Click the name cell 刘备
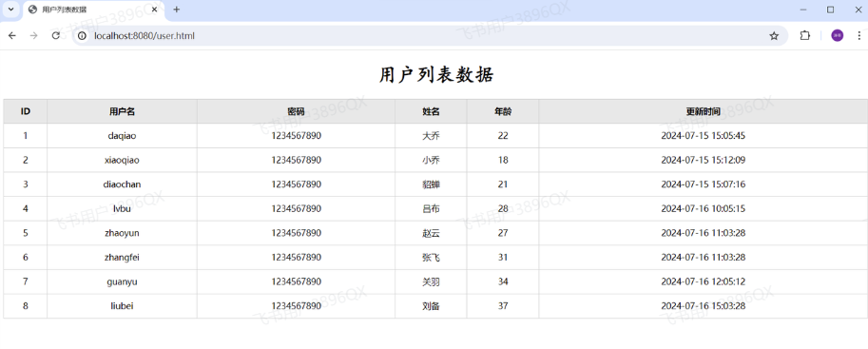 pos(431,306)
